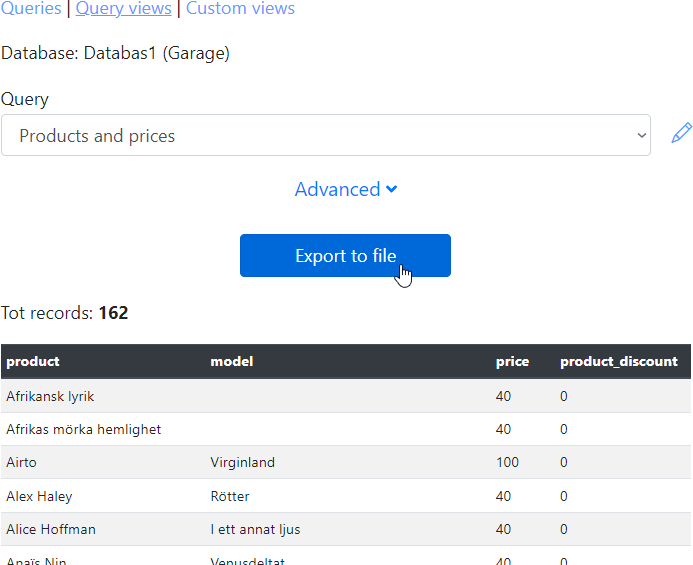Click the I ett annat ljus cell
Screen dimensions: 693x565
pyautogui.click(x=255, y=529)
